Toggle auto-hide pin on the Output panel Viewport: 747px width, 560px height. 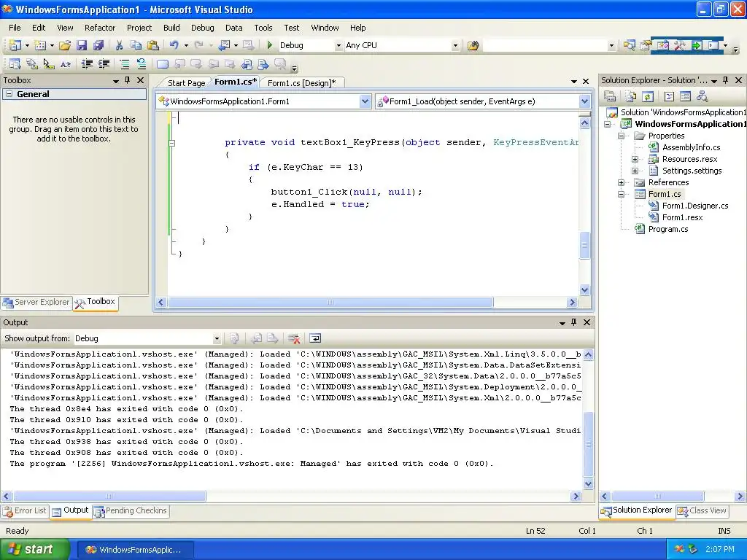tap(574, 322)
